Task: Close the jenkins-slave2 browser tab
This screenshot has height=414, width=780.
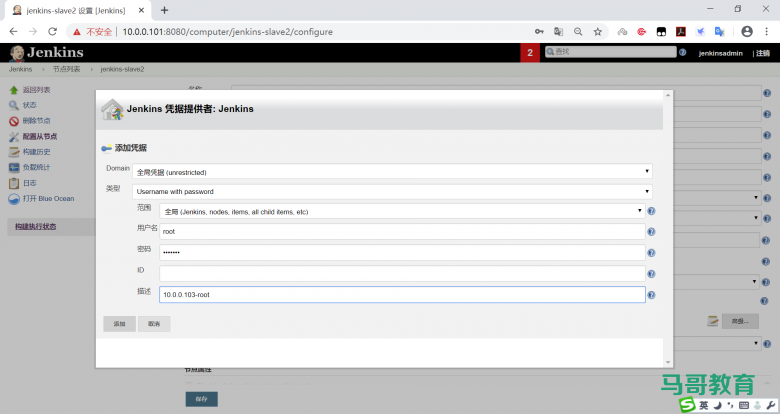Action: tap(141, 10)
